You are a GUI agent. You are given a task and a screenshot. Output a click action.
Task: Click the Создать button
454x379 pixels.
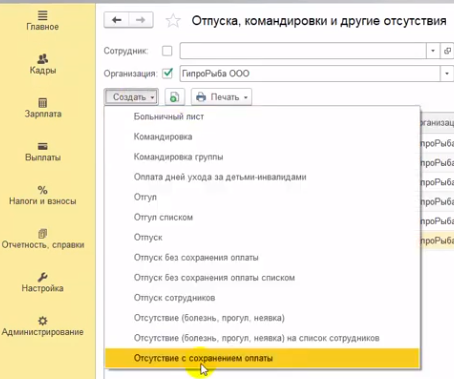click(x=131, y=97)
